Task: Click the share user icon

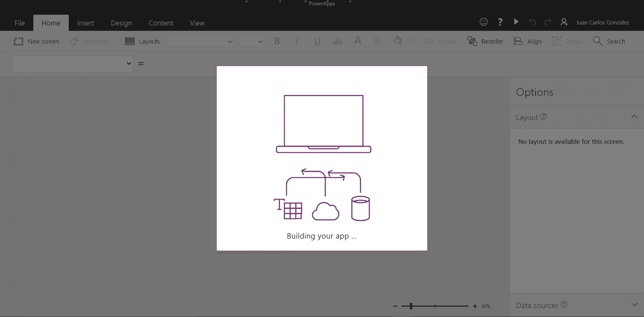Action: (564, 22)
